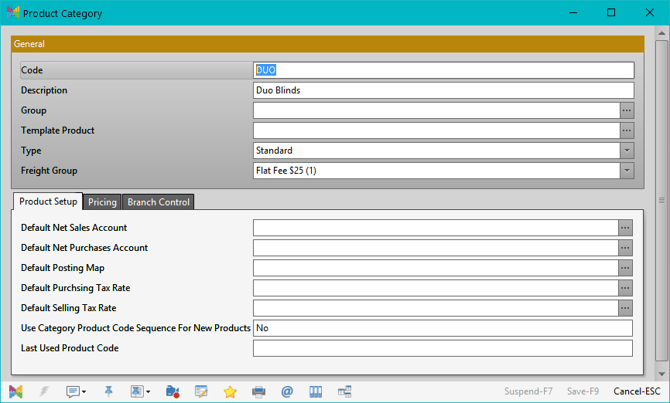Click the vertical scrollbar thumb
670x403 pixels.
[x=661, y=201]
